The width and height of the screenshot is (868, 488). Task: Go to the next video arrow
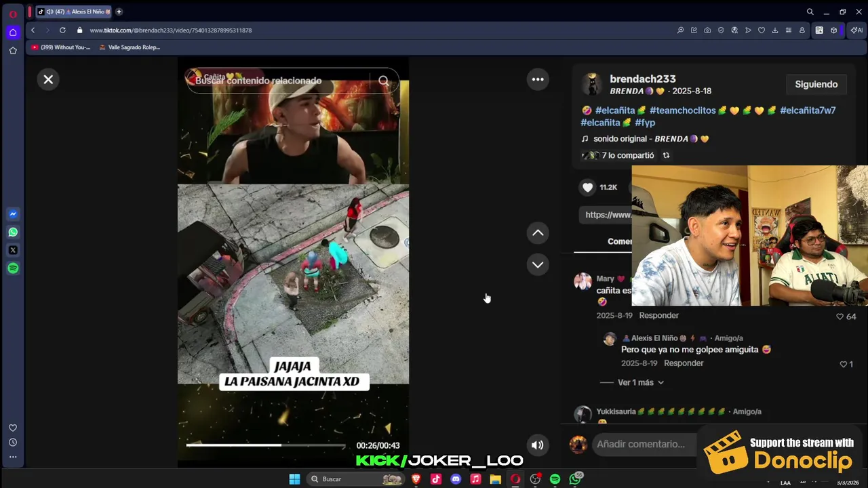coord(538,265)
